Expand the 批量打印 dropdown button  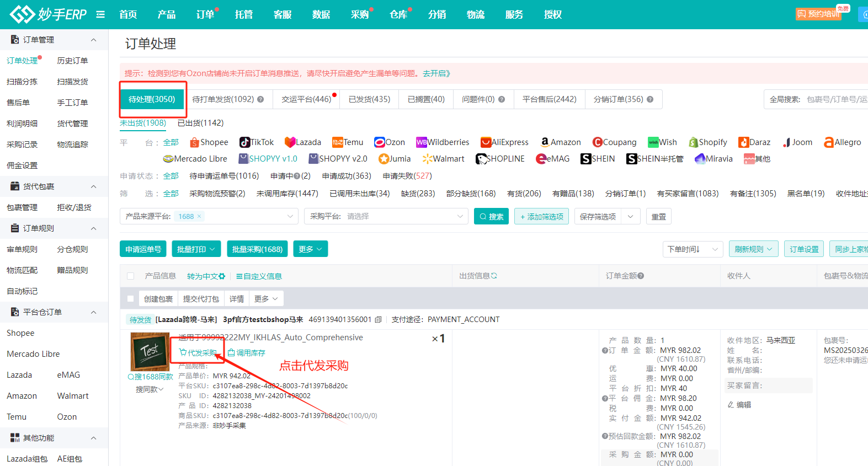tap(196, 249)
